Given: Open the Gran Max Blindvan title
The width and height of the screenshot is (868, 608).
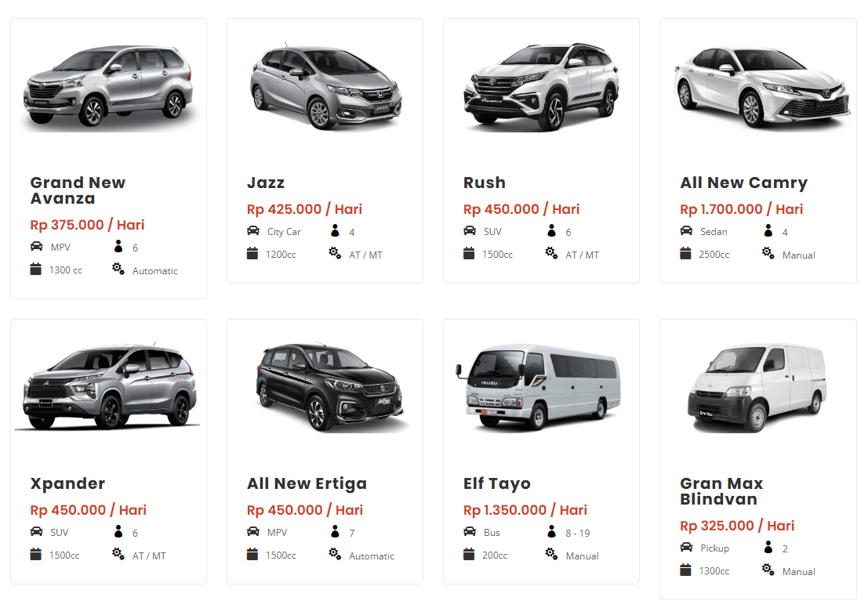Looking at the screenshot, I should tap(721, 491).
